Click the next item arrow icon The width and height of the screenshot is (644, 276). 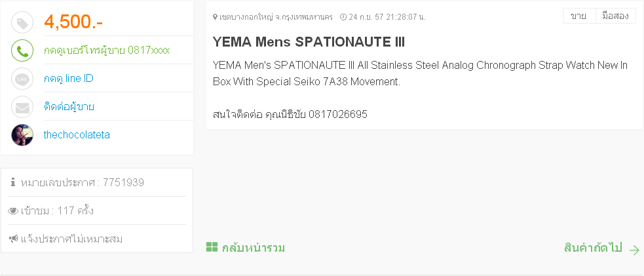(634, 249)
